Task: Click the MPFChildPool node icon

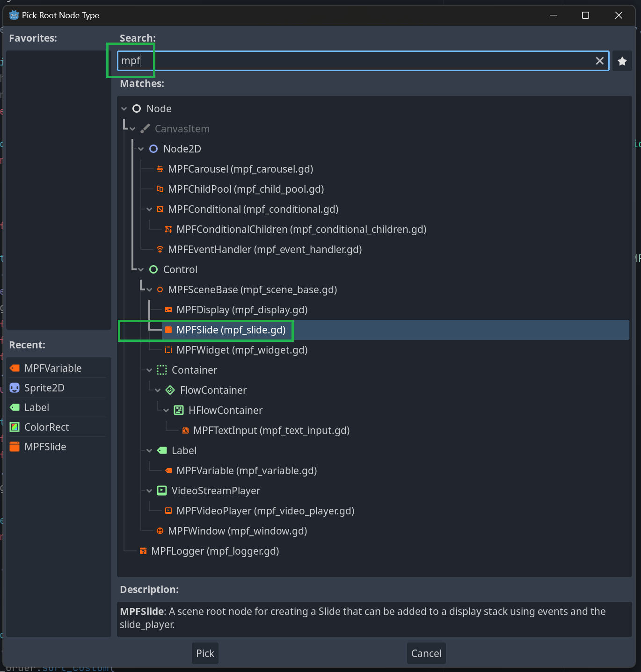Action: click(x=160, y=189)
